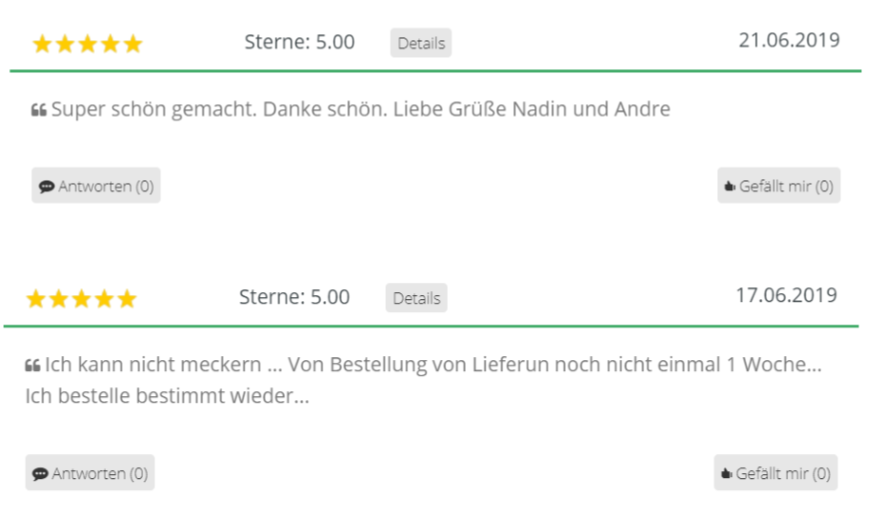The image size is (873, 506).
Task: Open Details for the 17.06.2019 review
Action: pos(416,298)
